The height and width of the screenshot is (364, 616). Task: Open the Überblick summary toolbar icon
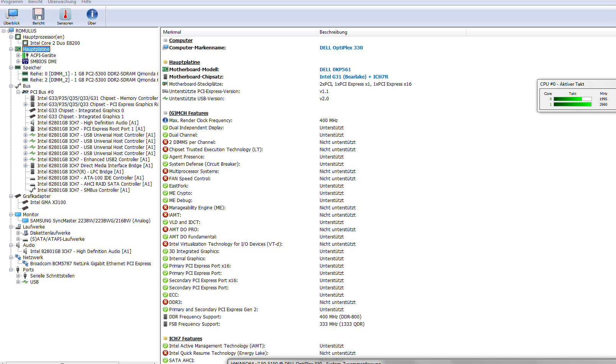tap(12, 14)
